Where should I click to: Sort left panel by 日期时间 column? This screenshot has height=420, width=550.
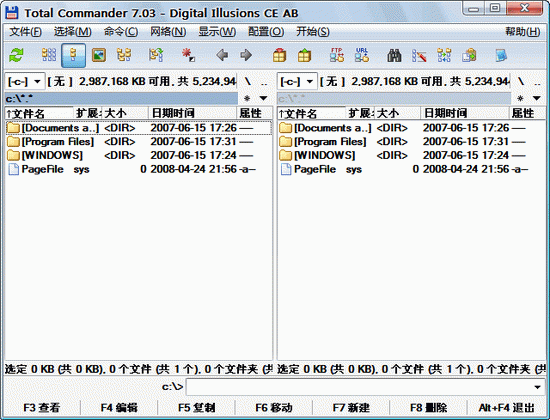pyautogui.click(x=193, y=113)
